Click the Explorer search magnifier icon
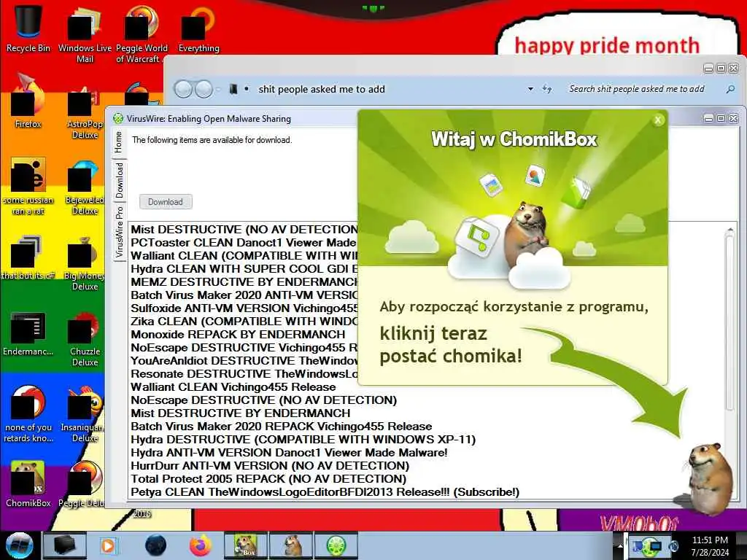This screenshot has height=560, width=747. tap(729, 89)
